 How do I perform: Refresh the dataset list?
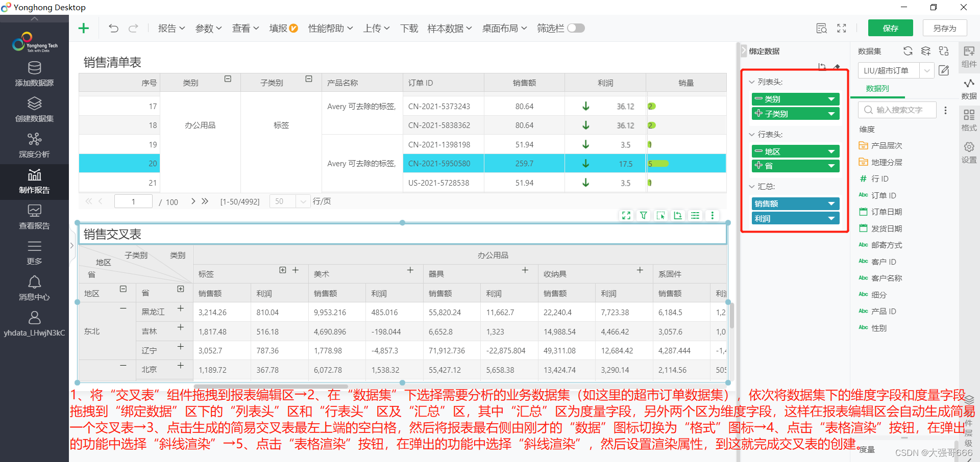point(908,51)
